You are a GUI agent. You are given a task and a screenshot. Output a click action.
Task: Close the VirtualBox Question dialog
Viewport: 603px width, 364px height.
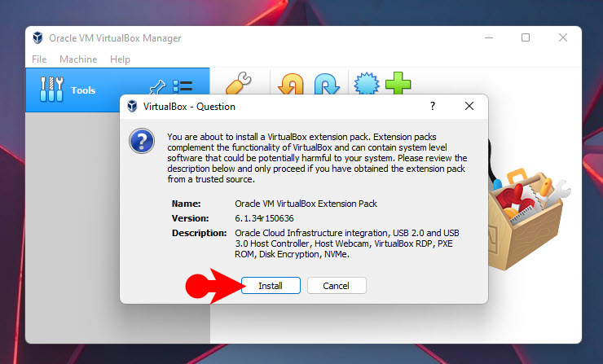[x=469, y=106]
